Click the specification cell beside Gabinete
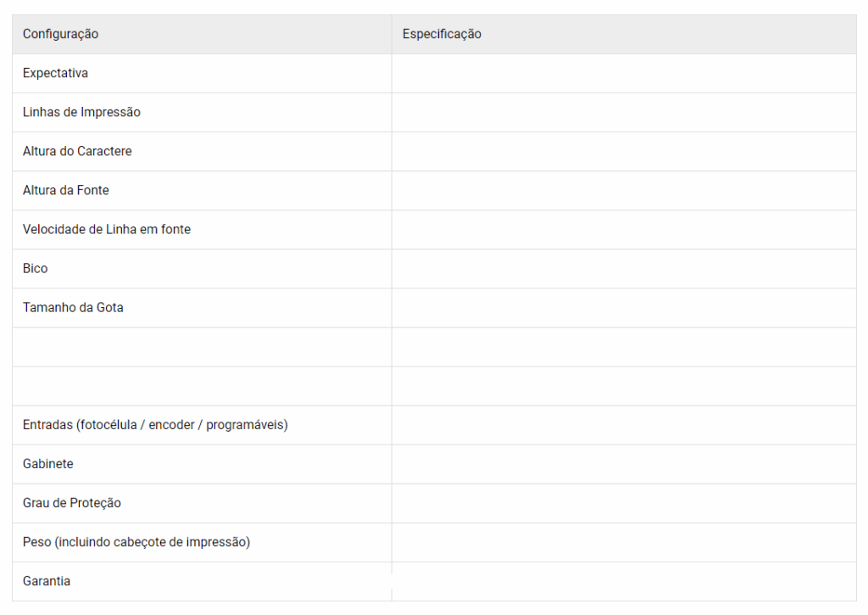Viewport: 868px width, 615px height. tap(624, 464)
